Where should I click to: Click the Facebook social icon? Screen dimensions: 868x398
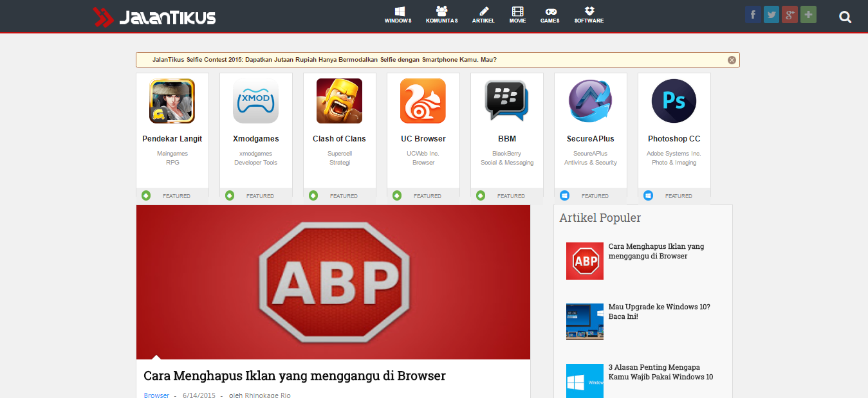(753, 15)
